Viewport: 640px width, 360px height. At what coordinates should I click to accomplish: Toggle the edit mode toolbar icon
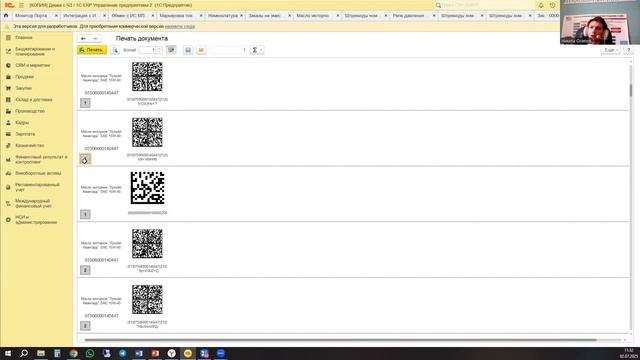pos(171,50)
